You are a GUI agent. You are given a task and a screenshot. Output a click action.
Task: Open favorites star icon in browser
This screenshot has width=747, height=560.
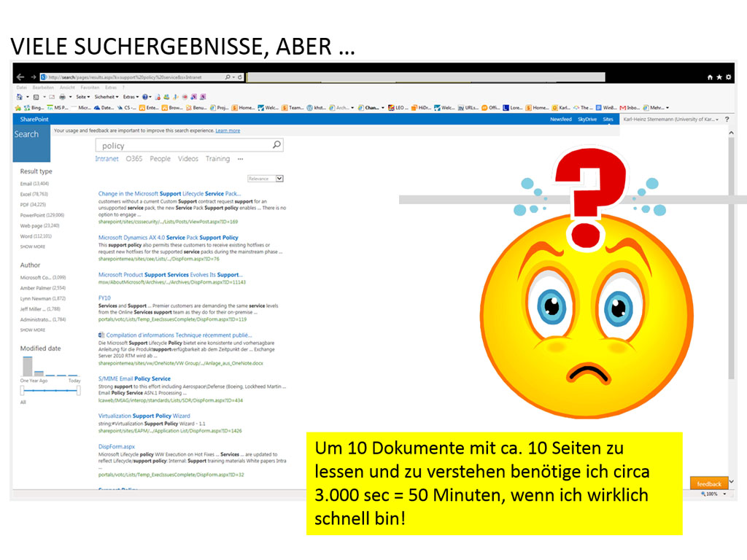[x=719, y=77]
